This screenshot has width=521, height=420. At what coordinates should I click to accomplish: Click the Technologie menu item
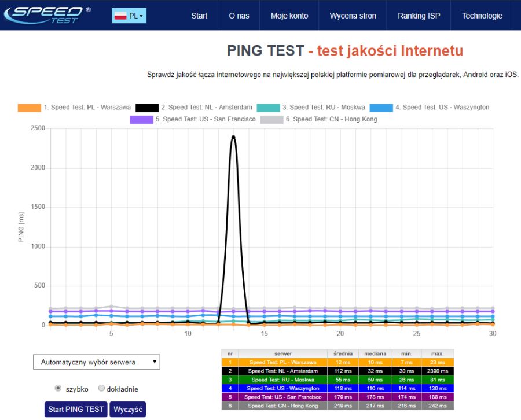pos(482,16)
